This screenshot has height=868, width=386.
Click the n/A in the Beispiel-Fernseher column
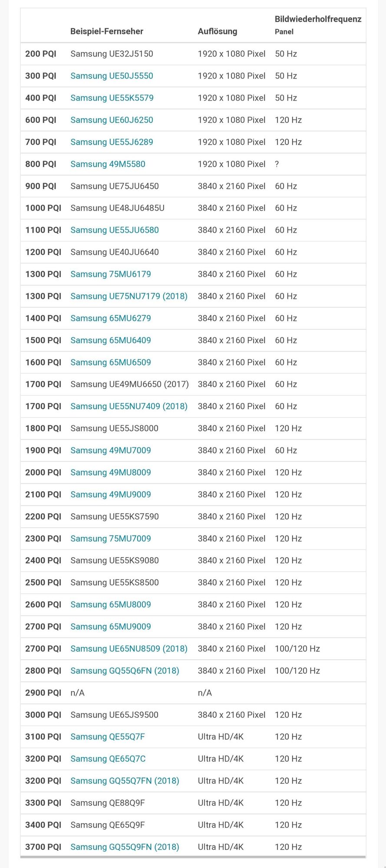click(77, 693)
